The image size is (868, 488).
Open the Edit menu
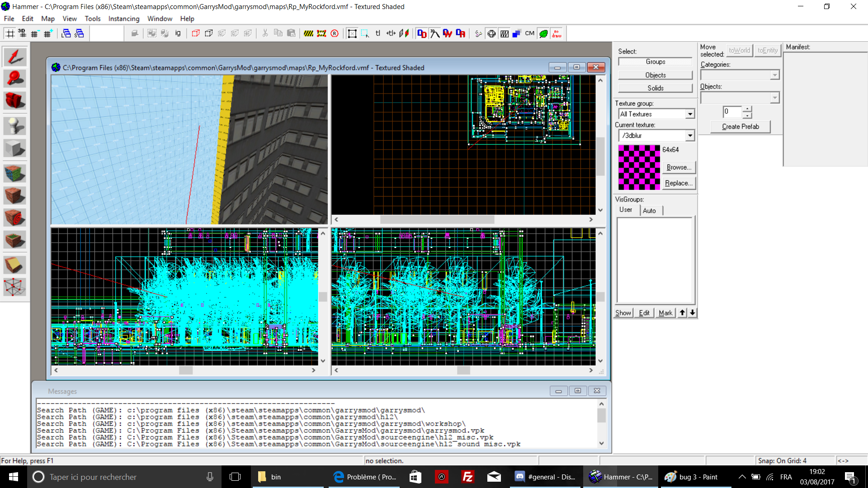28,19
